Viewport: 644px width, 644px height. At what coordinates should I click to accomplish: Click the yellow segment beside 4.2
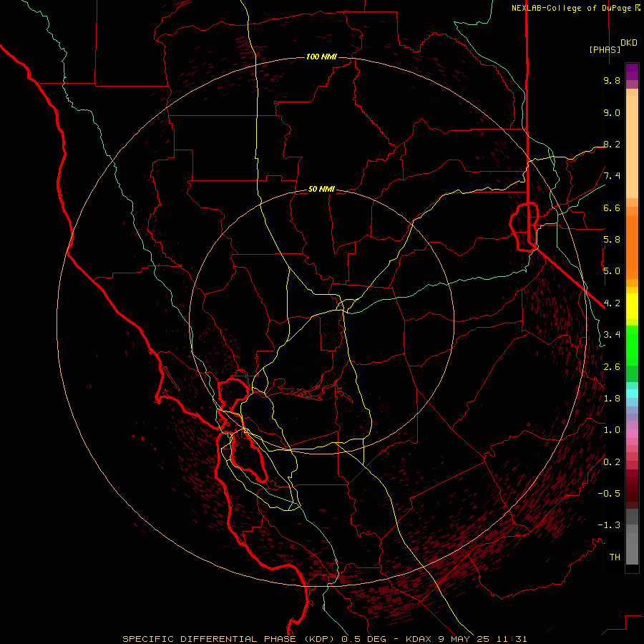tap(632, 306)
